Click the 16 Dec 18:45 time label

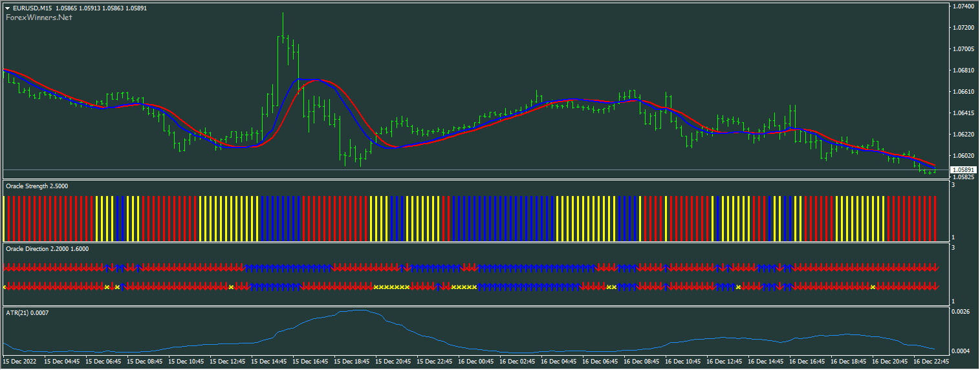[849, 361]
